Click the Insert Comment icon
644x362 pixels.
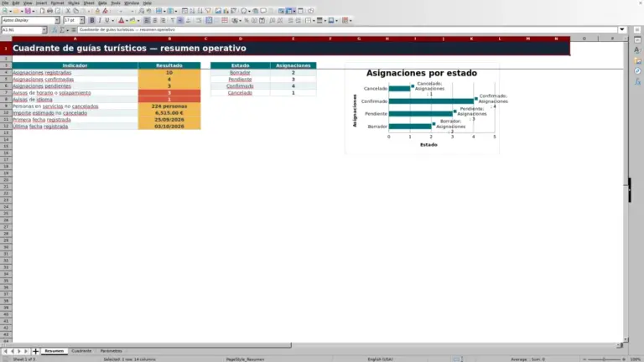coord(263,11)
